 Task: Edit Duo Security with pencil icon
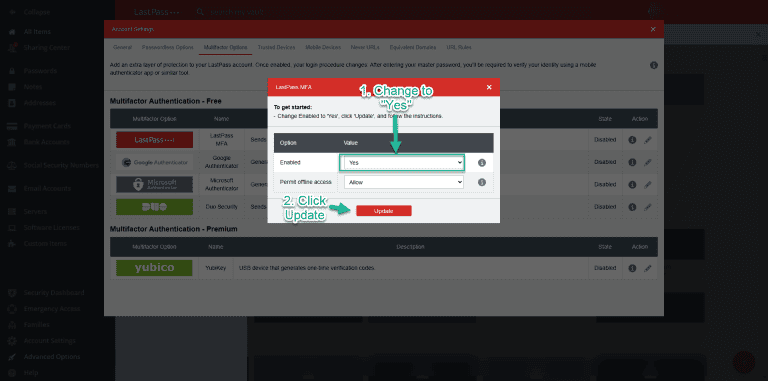[x=648, y=207]
